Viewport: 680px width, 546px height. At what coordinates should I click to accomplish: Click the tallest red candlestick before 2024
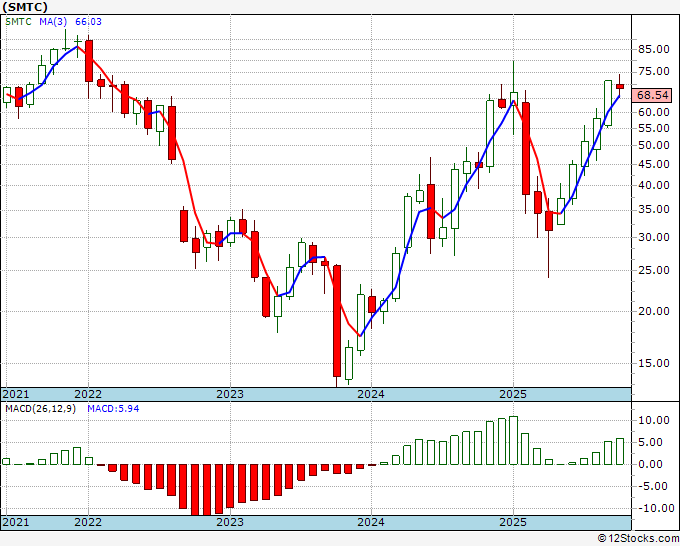coord(337,321)
